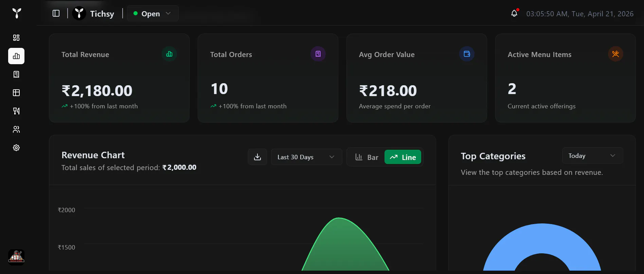Open the staff users icon in sidebar
Image resolution: width=644 pixels, height=274 pixels.
pos(16,129)
